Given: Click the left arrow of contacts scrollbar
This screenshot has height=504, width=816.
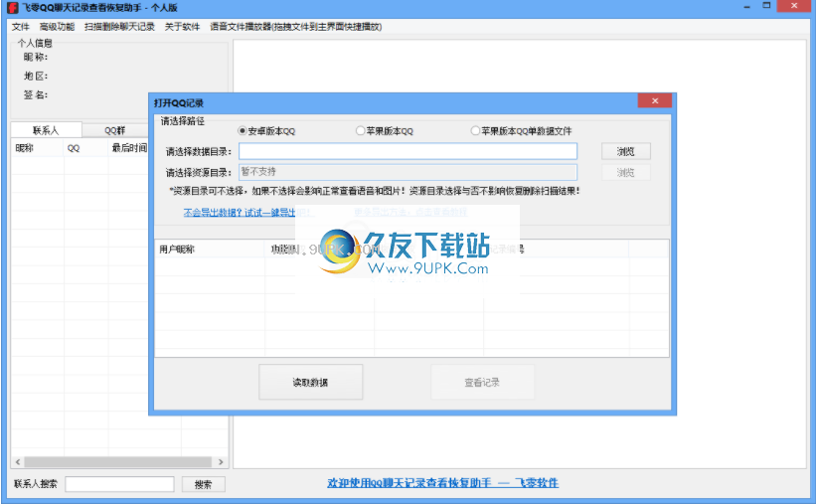Looking at the screenshot, I should pyautogui.click(x=18, y=462).
